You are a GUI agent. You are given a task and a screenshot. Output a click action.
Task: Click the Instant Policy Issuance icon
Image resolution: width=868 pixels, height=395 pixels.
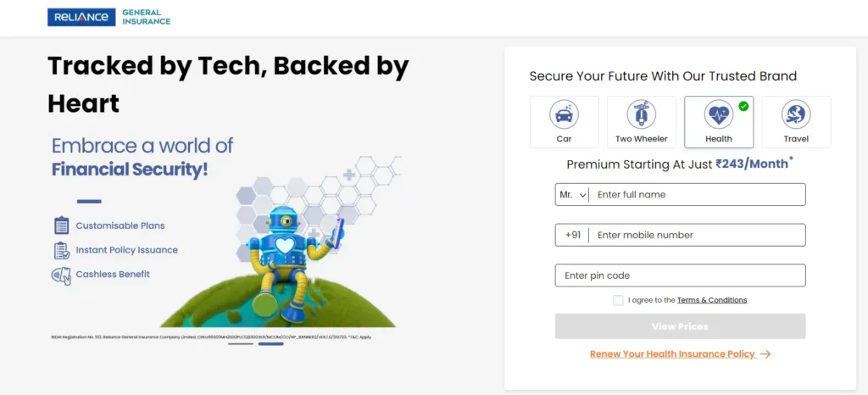pyautogui.click(x=61, y=250)
